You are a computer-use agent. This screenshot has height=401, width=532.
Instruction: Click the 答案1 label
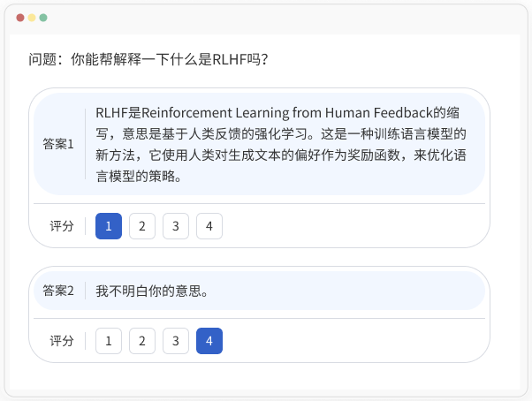[x=58, y=144]
